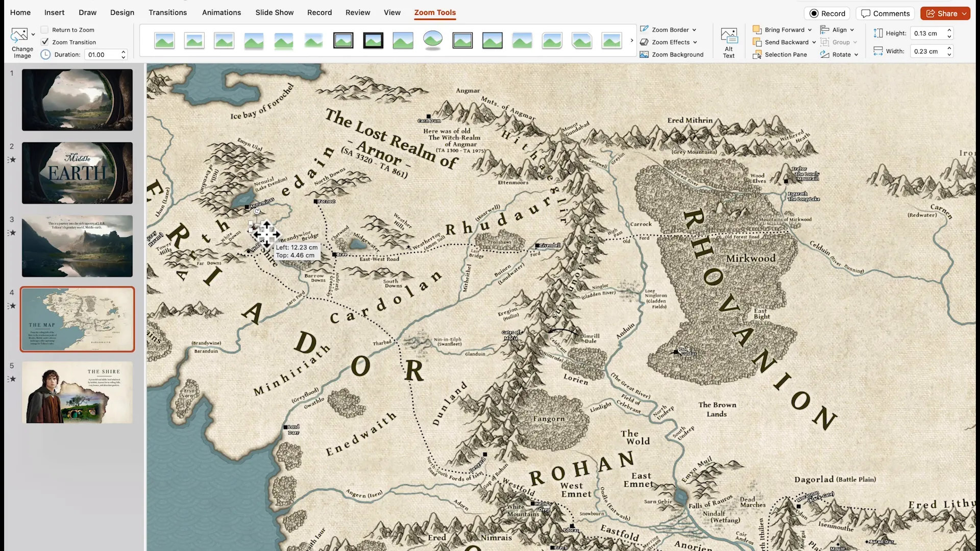Click the Width stepper arrows

(949, 51)
